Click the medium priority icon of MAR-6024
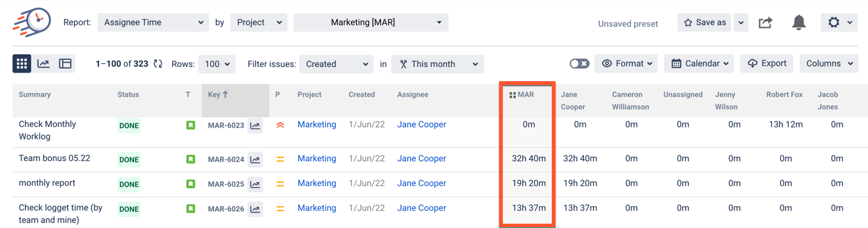 click(x=280, y=159)
